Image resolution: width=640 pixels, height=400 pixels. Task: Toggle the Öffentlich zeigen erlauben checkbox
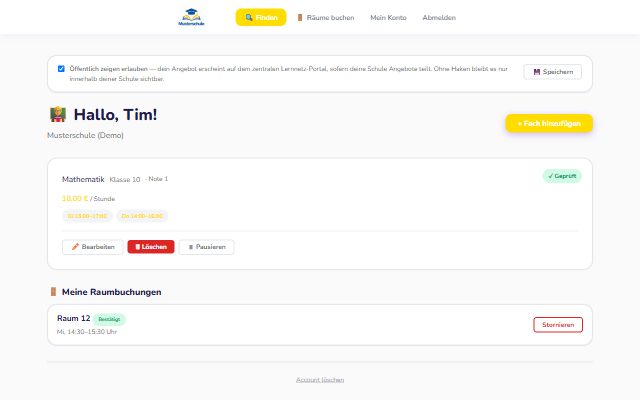(61, 69)
